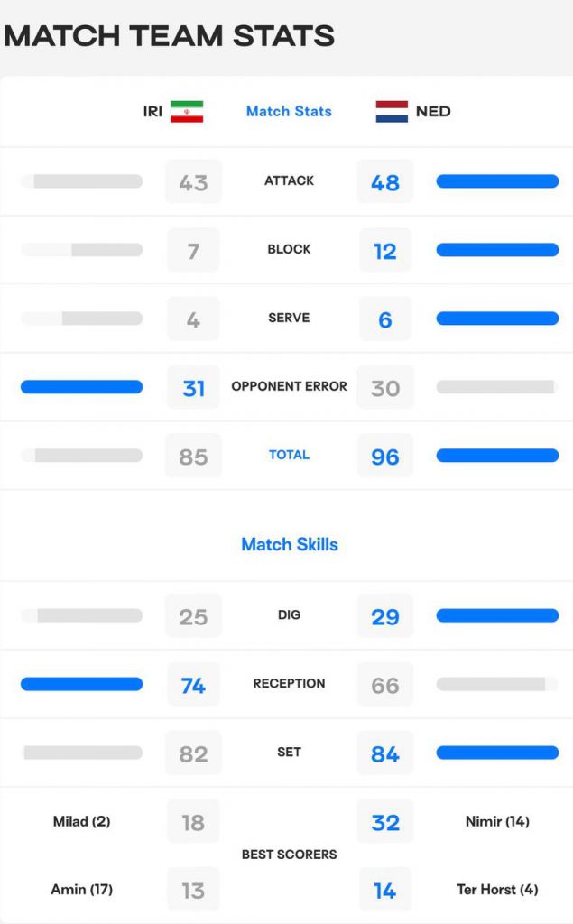Select the Netherlands TOTAL score 96

tap(385, 456)
